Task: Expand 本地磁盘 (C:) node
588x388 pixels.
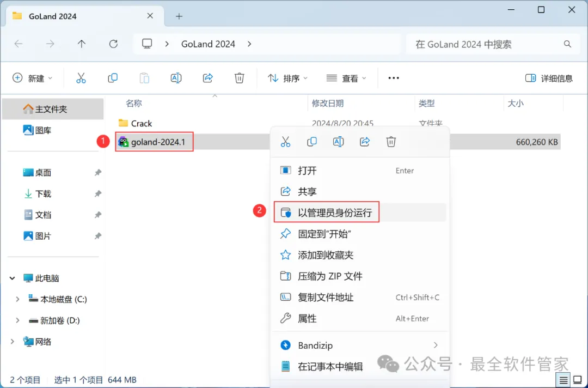Action: tap(17, 299)
